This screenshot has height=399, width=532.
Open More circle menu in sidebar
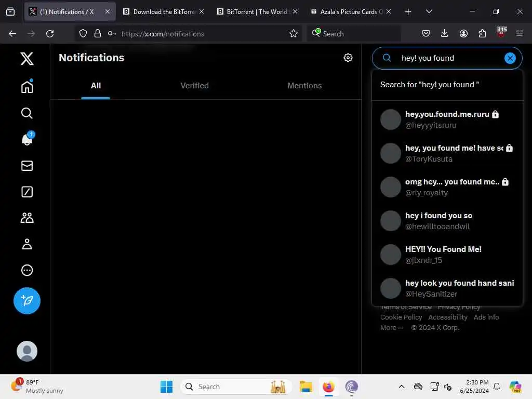(x=27, y=270)
